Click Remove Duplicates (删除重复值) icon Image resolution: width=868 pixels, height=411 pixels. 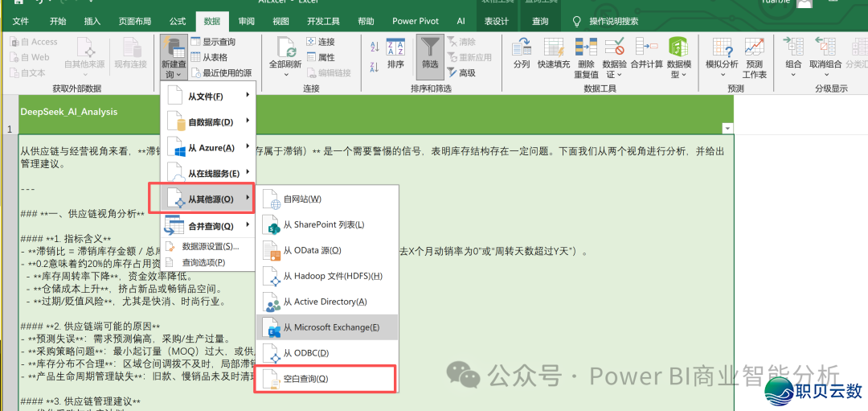pyautogui.click(x=586, y=47)
